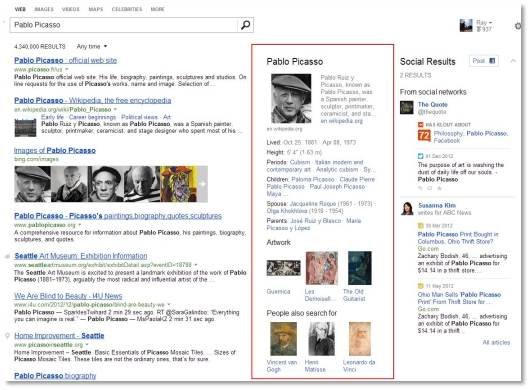Screen dimensions: 530x390
Task: Open settings via the gear icon
Action: (x=518, y=26)
